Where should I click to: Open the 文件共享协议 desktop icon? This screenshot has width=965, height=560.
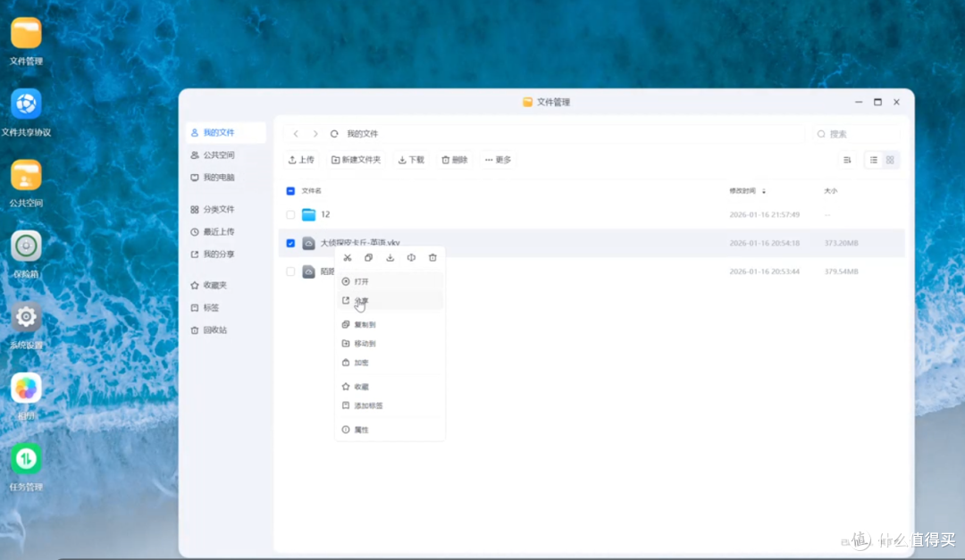click(26, 104)
